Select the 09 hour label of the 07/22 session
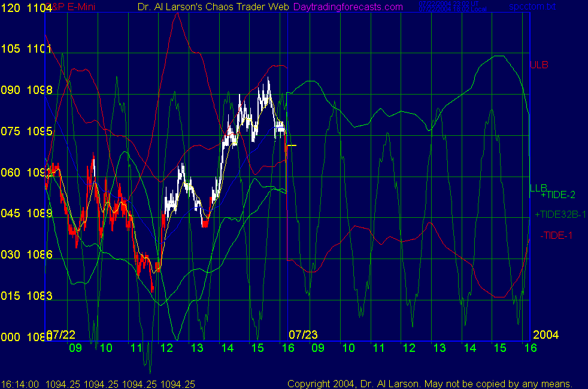The image size is (588, 389). coord(75,348)
